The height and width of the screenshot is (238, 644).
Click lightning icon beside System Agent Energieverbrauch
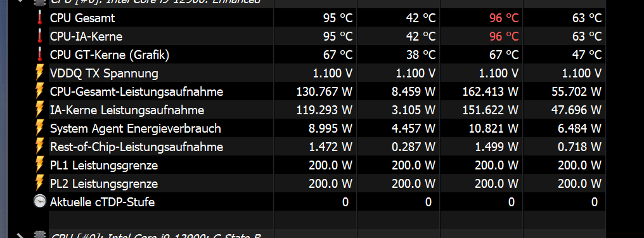click(40, 128)
